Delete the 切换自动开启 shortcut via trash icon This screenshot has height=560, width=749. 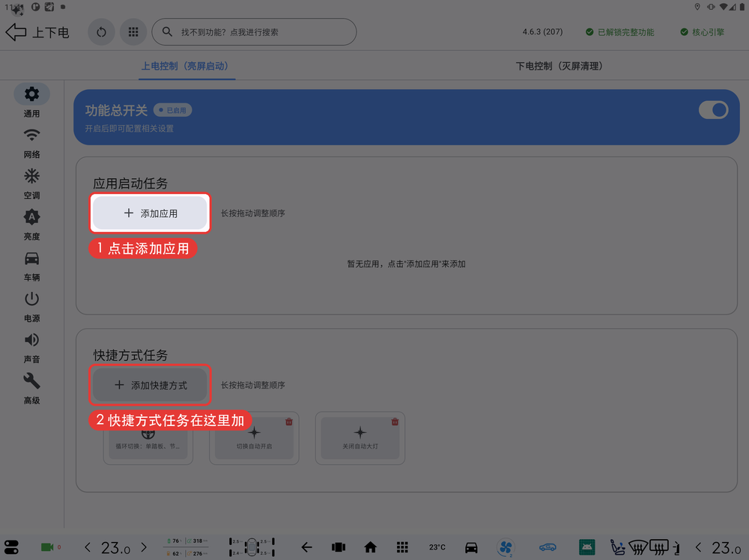coord(289,422)
